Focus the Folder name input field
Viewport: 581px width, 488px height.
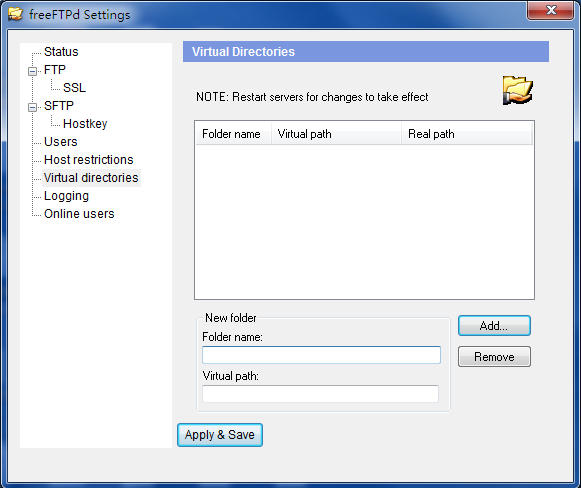tap(321, 355)
